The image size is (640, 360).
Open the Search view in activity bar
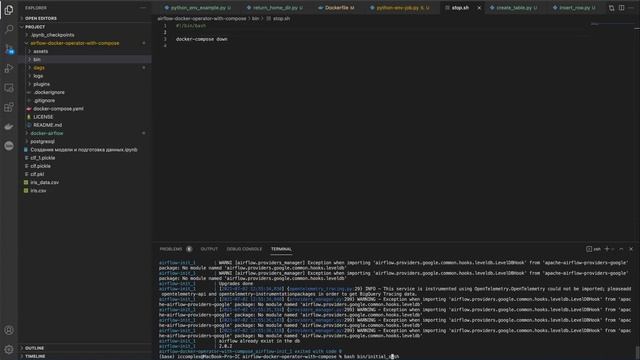(x=9, y=29)
